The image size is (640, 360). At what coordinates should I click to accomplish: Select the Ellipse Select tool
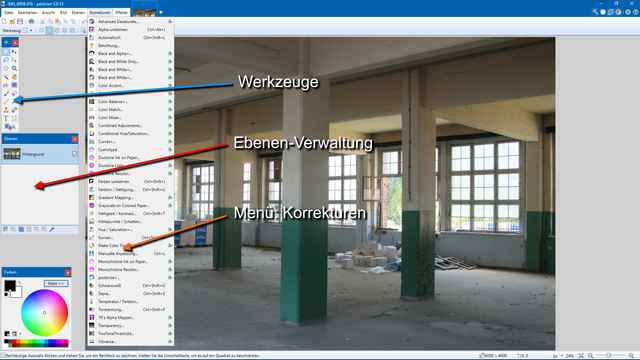pos(6,69)
